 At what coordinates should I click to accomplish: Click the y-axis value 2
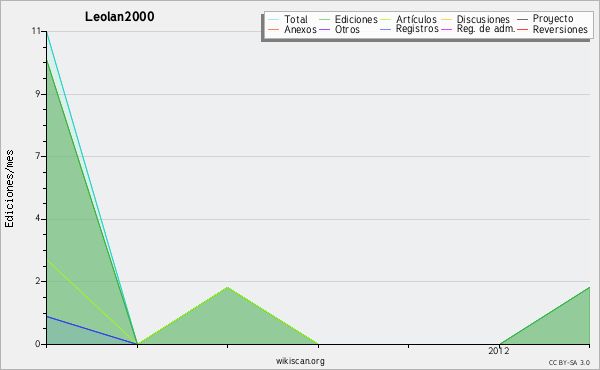[x=38, y=281]
